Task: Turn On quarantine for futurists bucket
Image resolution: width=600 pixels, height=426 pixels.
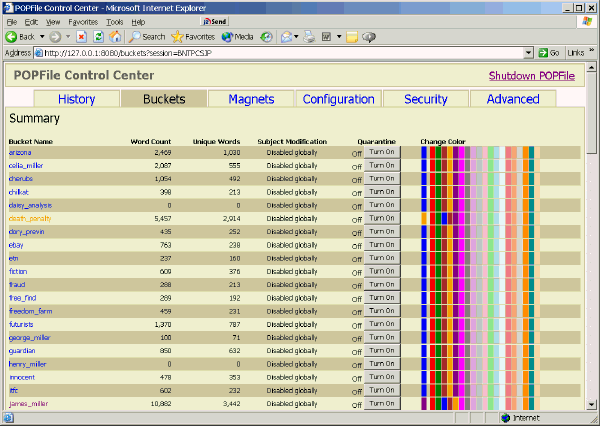Action: pyautogui.click(x=382, y=324)
